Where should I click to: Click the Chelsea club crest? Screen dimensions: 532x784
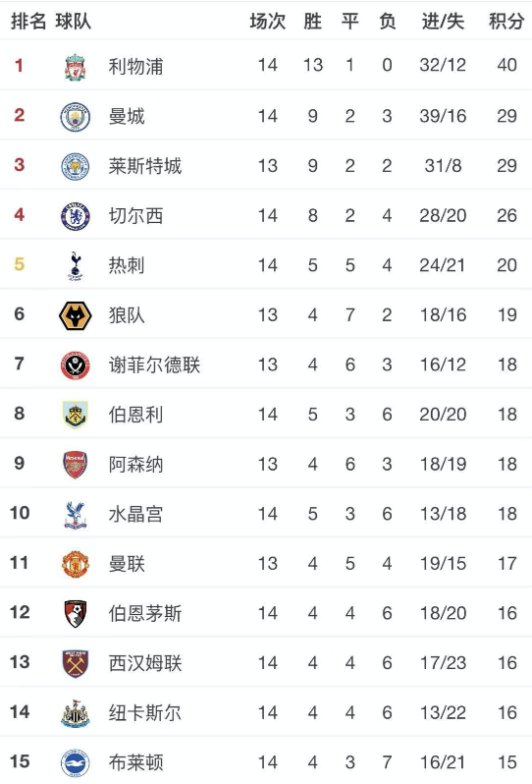[x=75, y=216]
